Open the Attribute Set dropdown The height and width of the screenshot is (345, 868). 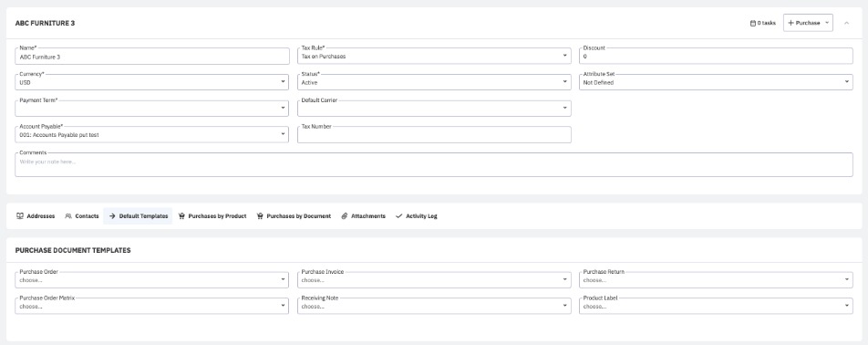716,82
